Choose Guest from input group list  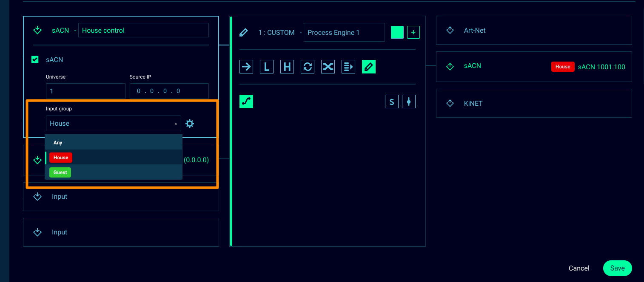coord(60,172)
